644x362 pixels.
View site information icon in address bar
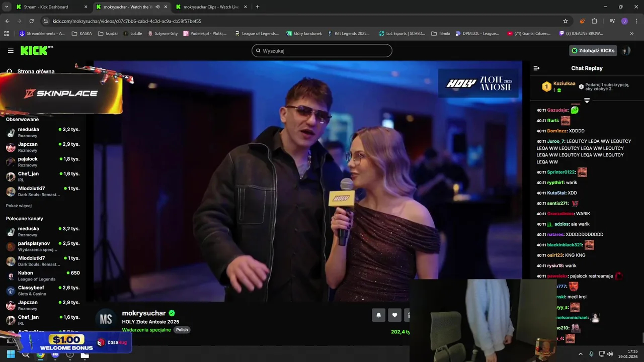46,21
